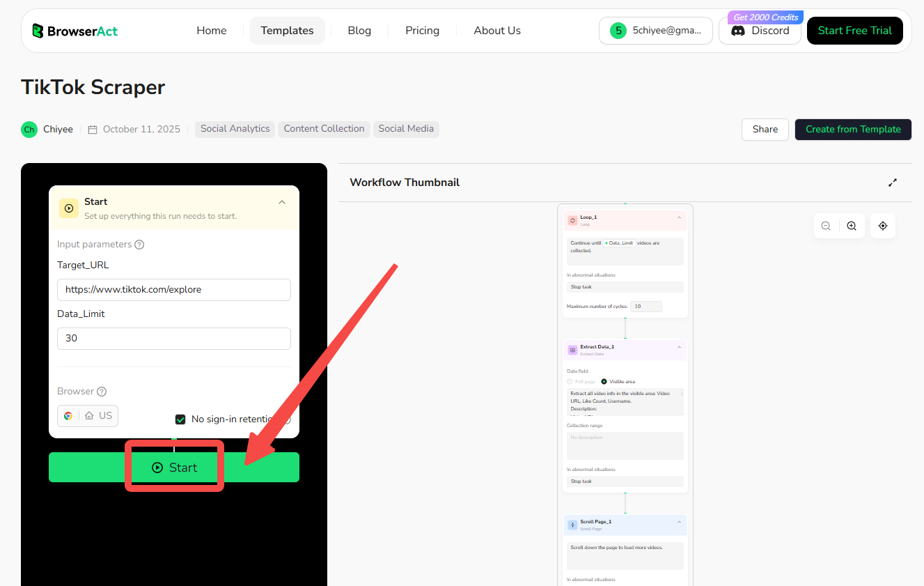Open the Pricing page from navigation
This screenshot has height=586, width=924.
[422, 31]
